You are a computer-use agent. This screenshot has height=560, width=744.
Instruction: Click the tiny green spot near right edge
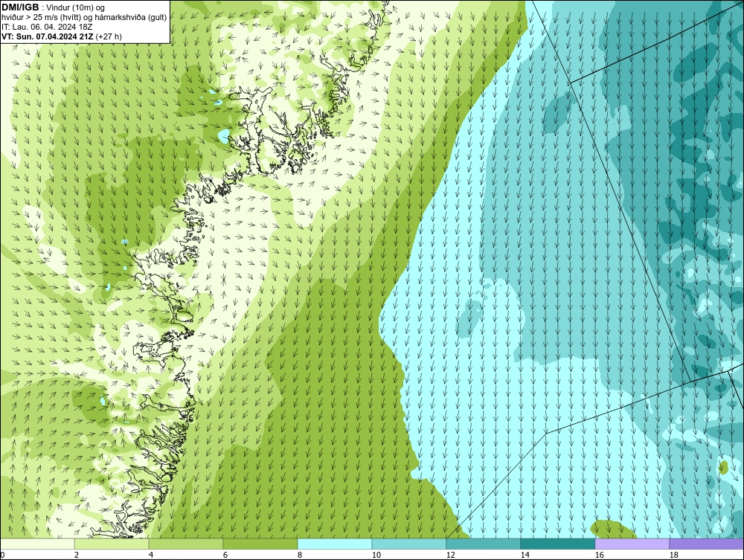coord(724,467)
